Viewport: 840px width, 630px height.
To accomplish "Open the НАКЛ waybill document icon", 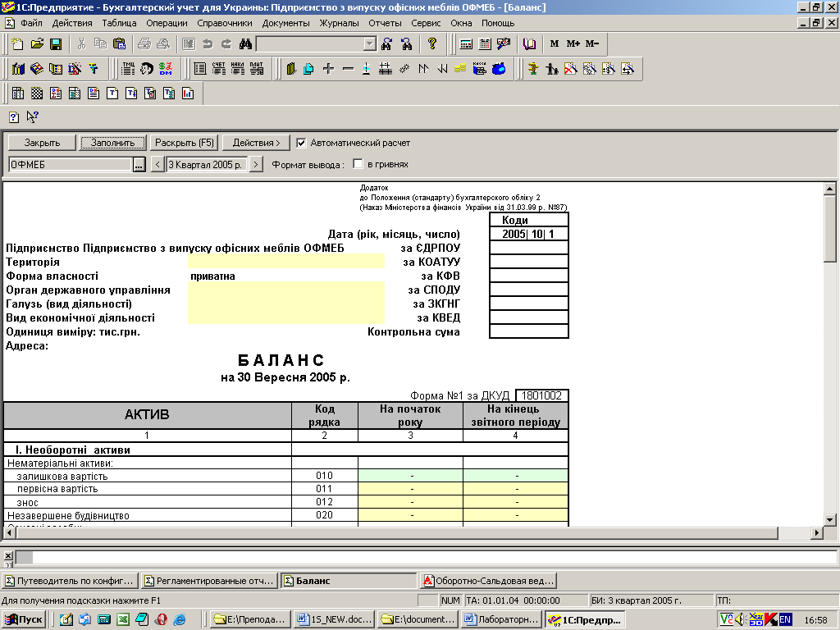I will click(237, 69).
